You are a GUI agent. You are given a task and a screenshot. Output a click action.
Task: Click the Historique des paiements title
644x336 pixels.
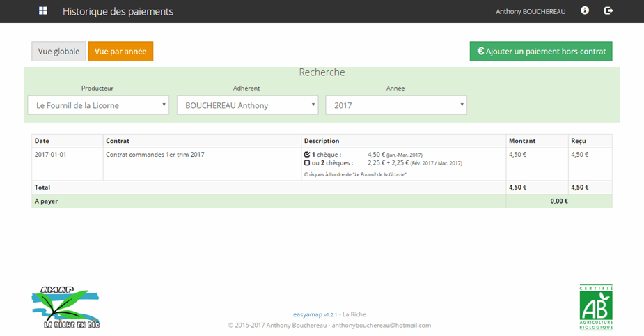coord(118,11)
